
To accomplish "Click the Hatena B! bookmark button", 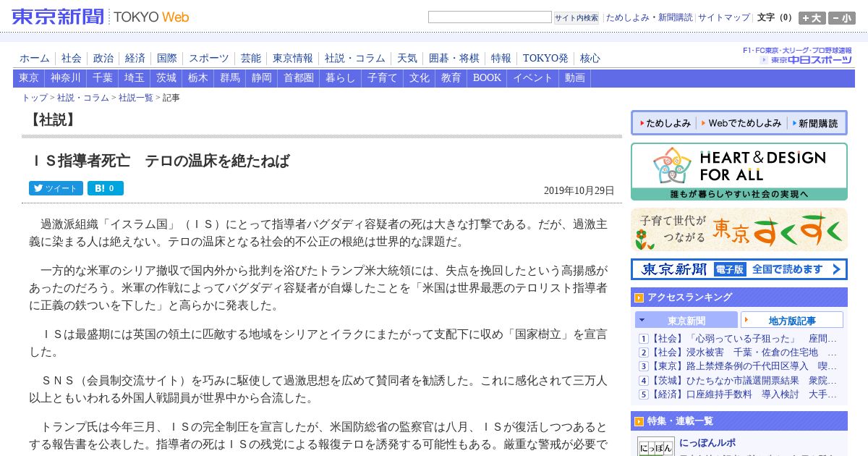I will pyautogui.click(x=106, y=188).
